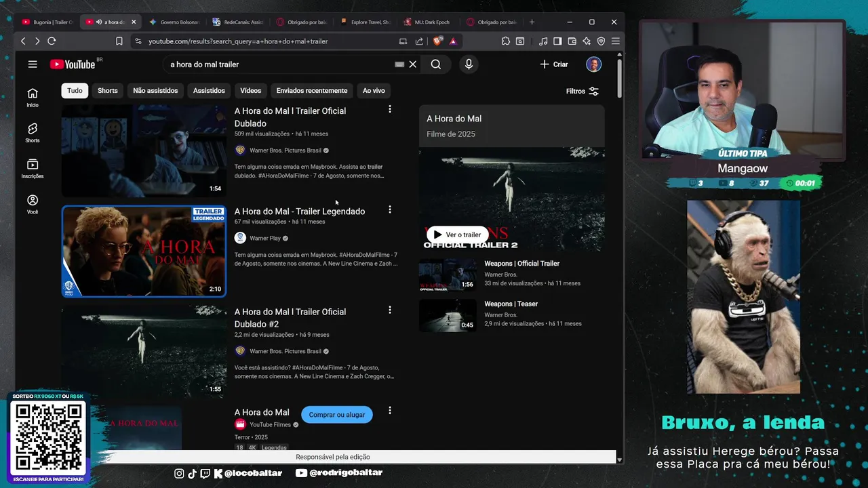Click the Brave Rewards triangle icon
The width and height of the screenshot is (868, 488).
pos(453,41)
